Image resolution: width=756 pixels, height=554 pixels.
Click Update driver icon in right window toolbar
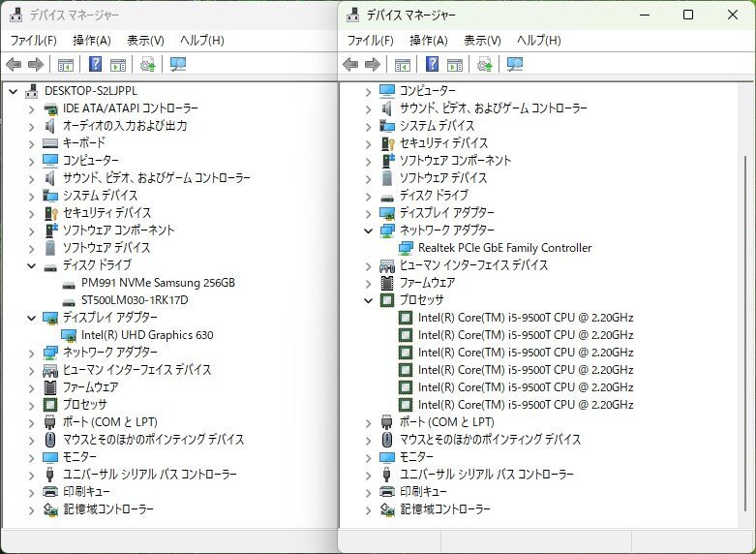point(485,64)
